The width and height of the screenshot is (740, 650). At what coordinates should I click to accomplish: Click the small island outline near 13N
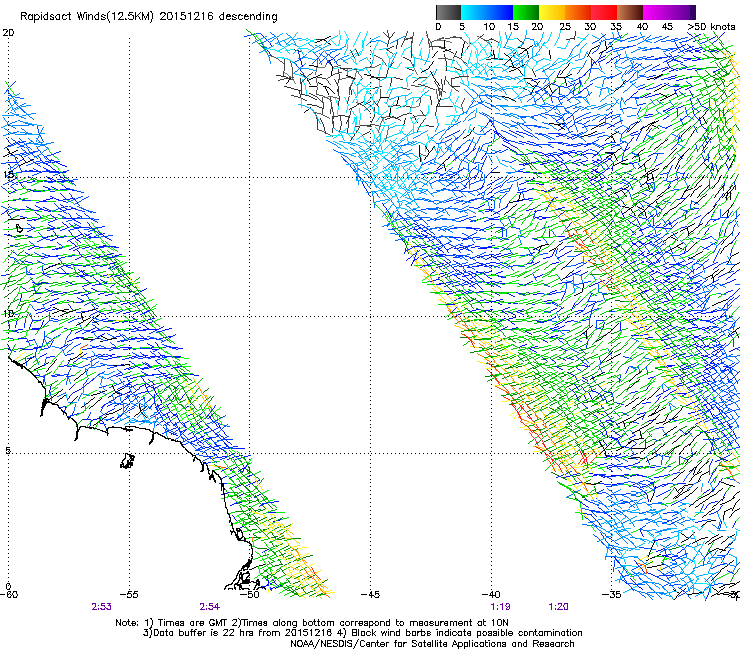click(19, 228)
